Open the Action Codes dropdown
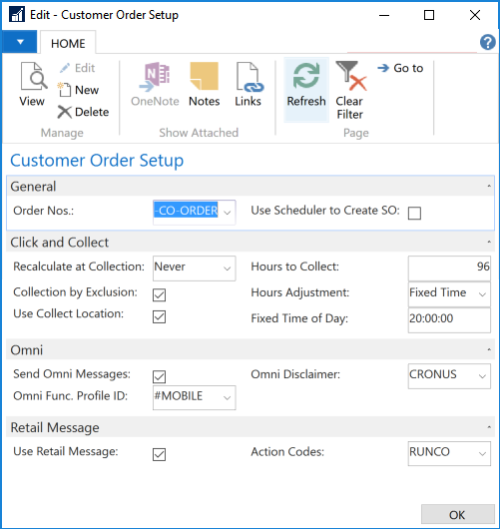The width and height of the screenshot is (500, 529). click(x=482, y=454)
